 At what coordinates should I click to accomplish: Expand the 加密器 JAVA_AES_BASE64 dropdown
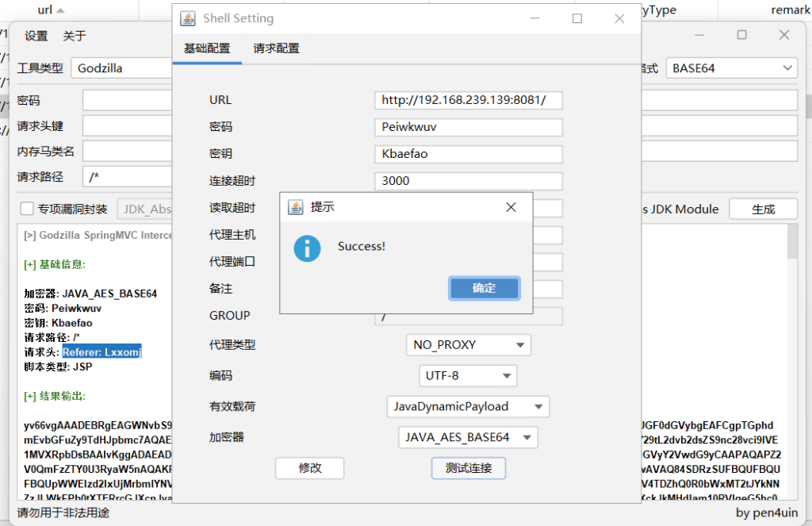pos(468,438)
